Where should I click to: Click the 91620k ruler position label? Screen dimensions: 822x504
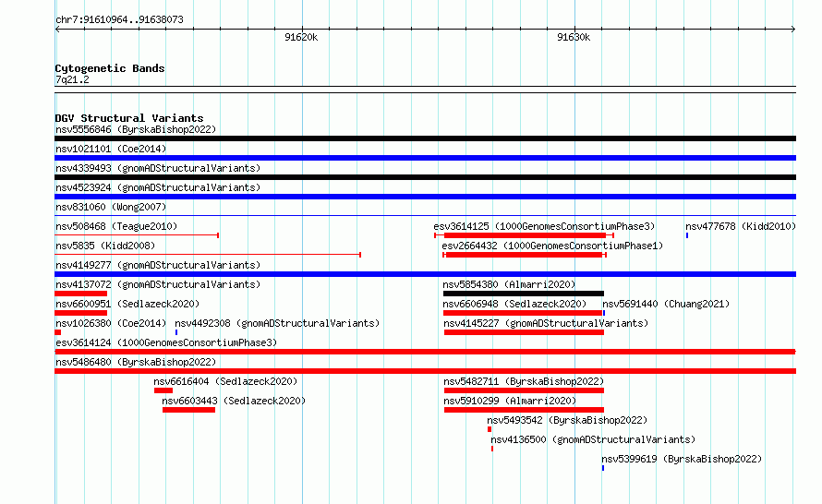pyautogui.click(x=301, y=37)
